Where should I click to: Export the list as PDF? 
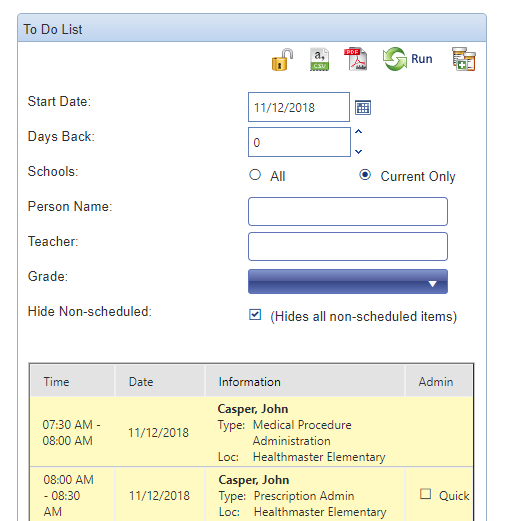356,59
